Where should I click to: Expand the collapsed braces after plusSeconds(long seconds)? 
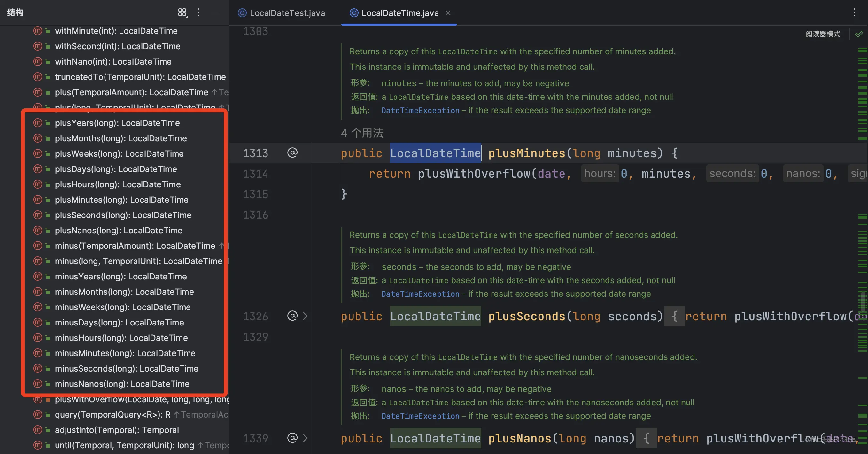click(674, 316)
